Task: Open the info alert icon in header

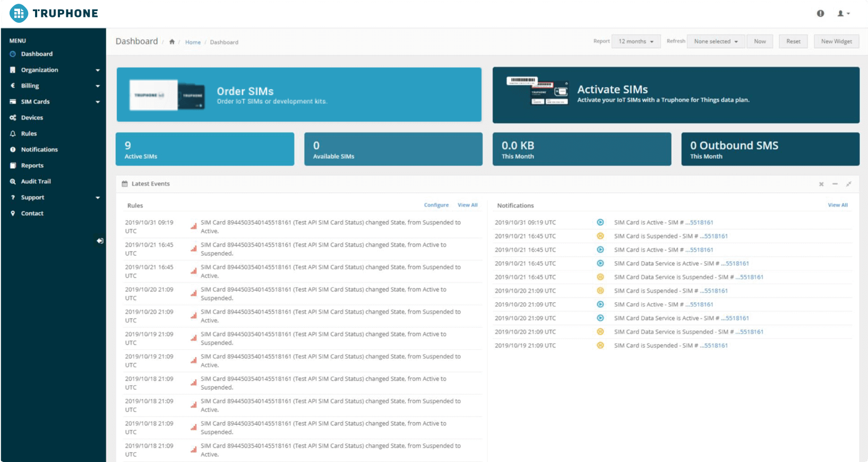Action: [820, 13]
